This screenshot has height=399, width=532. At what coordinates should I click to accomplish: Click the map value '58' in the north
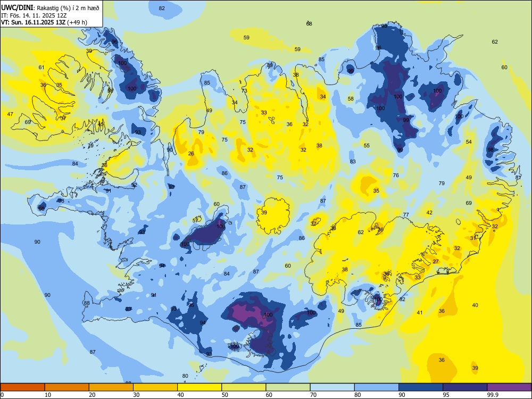pos(351,99)
